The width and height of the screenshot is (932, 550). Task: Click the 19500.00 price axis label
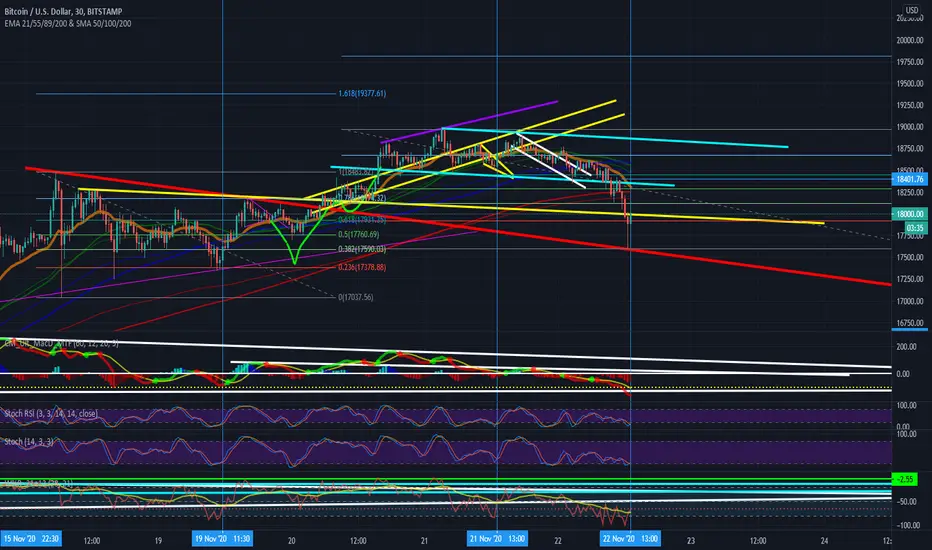[910, 84]
